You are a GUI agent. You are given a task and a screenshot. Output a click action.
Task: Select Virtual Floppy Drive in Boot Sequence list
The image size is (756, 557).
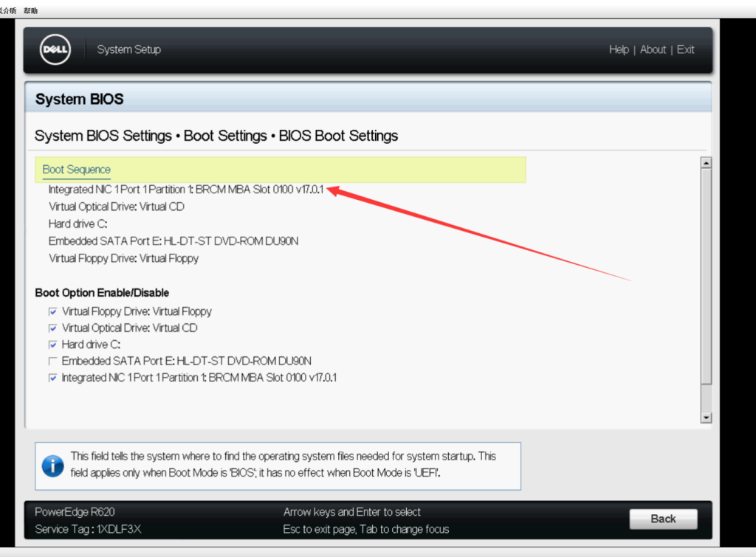click(123, 258)
